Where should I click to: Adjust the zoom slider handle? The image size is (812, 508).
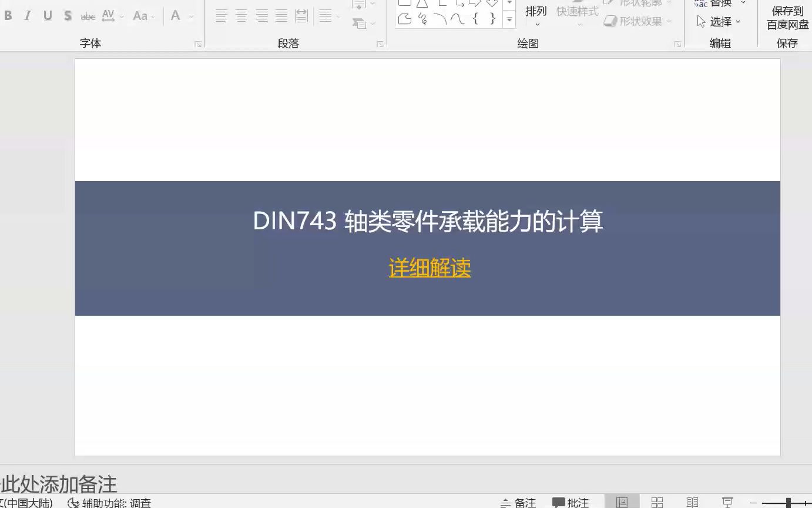pyautogui.click(x=788, y=503)
